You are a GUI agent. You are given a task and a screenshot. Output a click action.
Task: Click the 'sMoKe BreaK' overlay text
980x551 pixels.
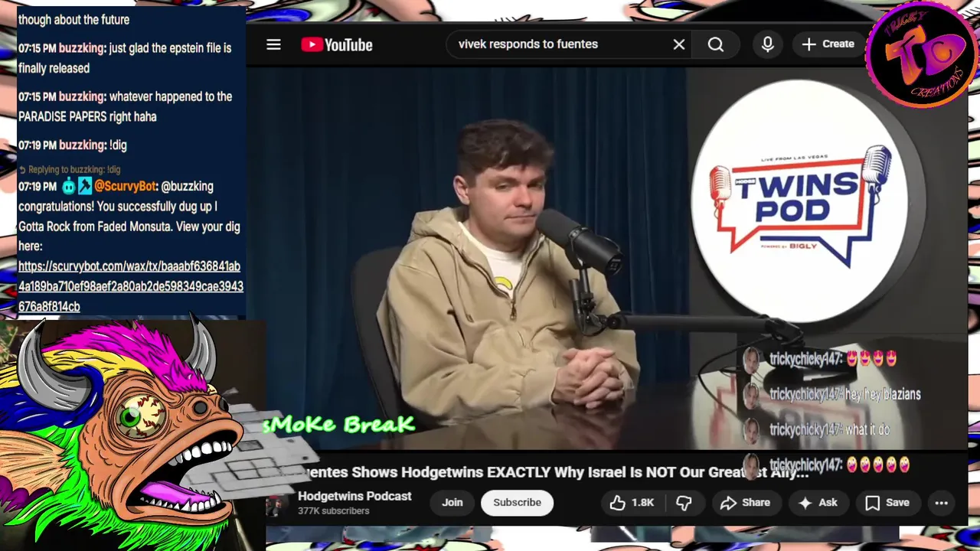coord(339,424)
